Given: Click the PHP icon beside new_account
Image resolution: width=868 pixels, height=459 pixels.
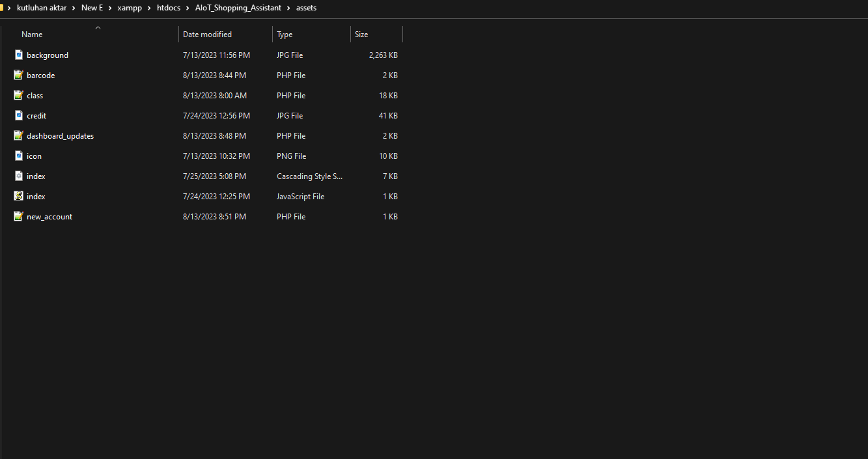Looking at the screenshot, I should coord(18,216).
